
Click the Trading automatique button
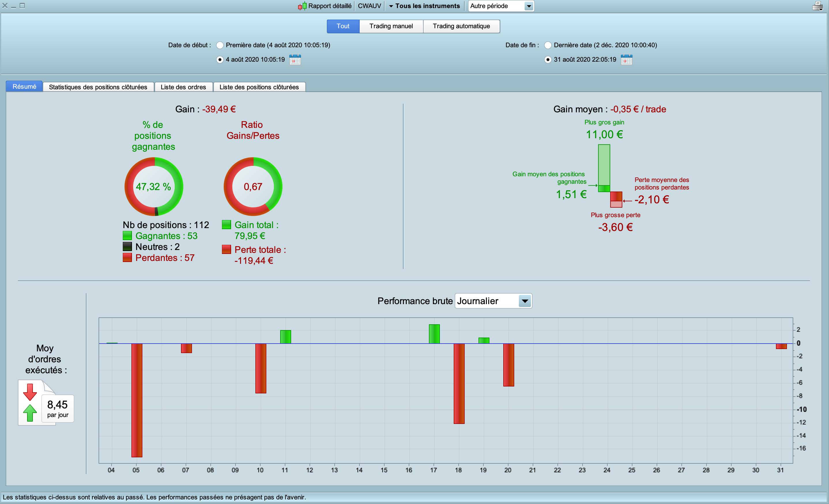pyautogui.click(x=461, y=26)
